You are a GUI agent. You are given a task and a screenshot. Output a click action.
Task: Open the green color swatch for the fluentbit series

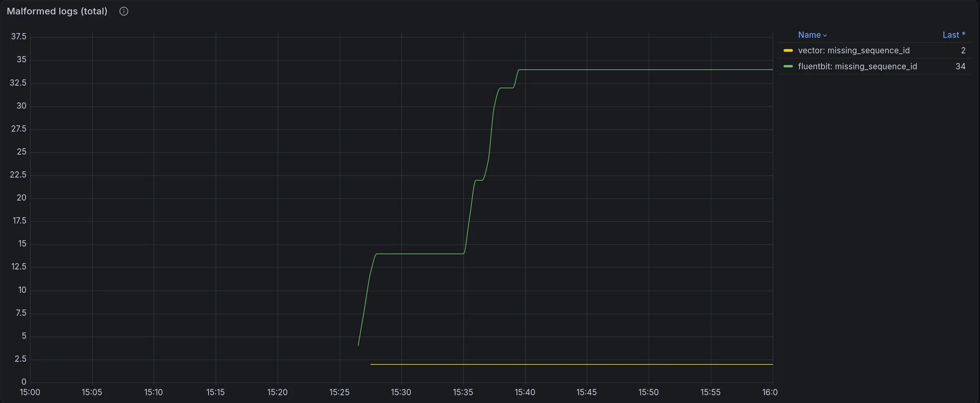(788, 67)
